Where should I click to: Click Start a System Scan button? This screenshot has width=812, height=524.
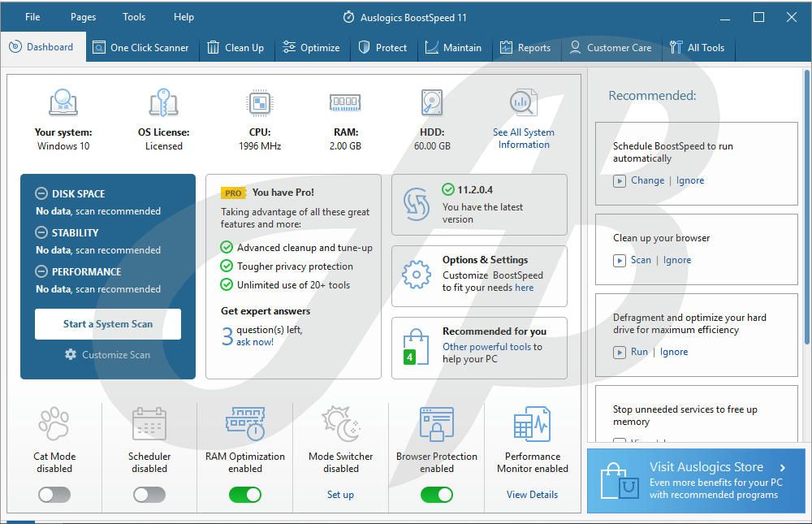pyautogui.click(x=108, y=324)
